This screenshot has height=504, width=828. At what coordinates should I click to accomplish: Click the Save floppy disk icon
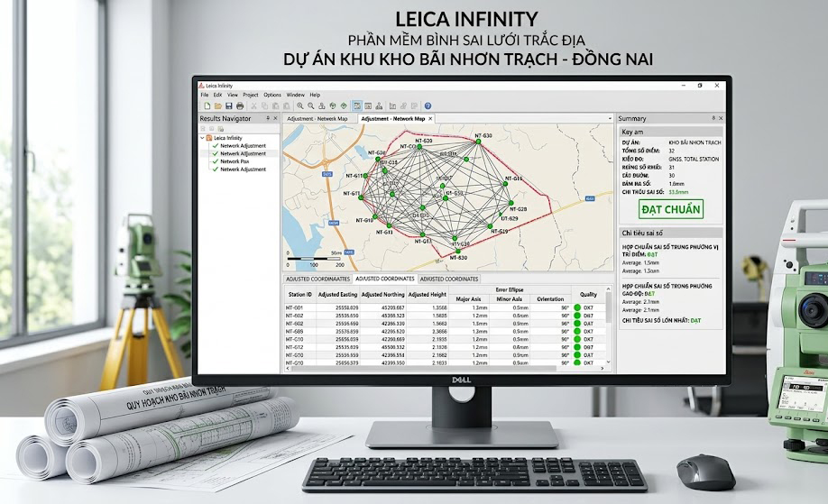(229, 106)
